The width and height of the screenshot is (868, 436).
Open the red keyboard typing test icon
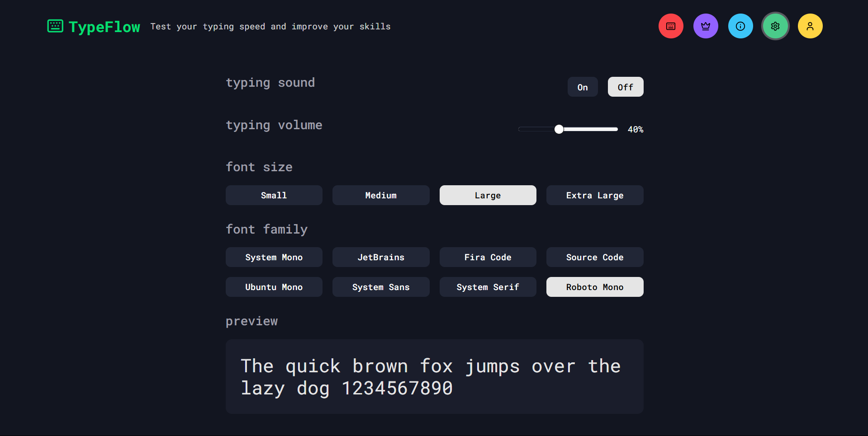point(671,26)
